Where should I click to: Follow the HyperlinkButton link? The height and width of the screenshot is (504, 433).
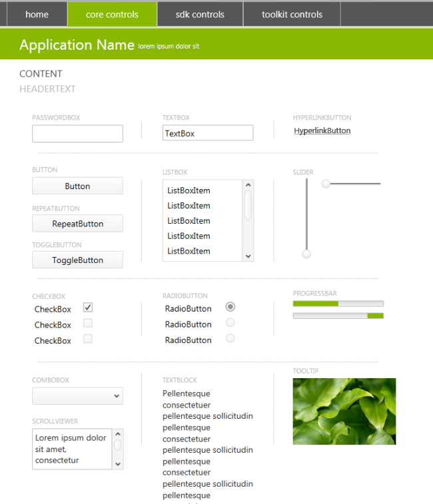pos(322,130)
